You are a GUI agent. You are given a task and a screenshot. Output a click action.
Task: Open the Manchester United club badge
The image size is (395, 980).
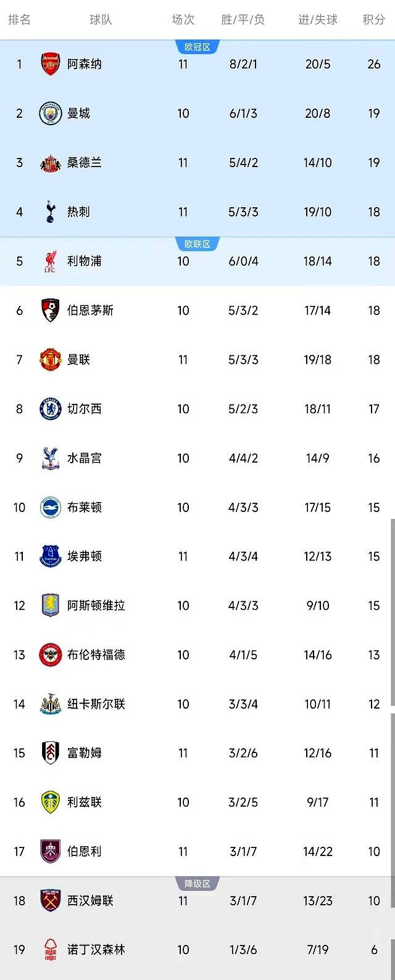click(x=49, y=360)
